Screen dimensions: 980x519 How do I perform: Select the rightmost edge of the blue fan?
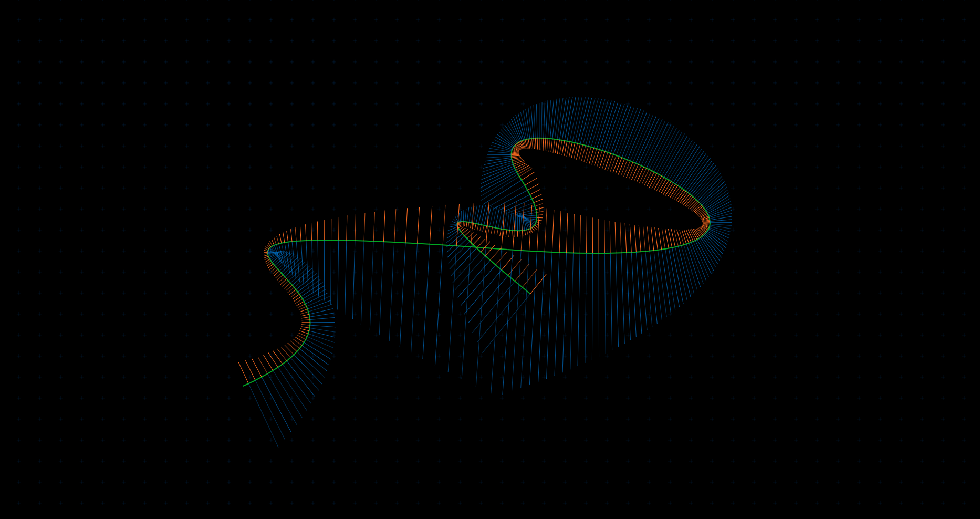(732, 214)
